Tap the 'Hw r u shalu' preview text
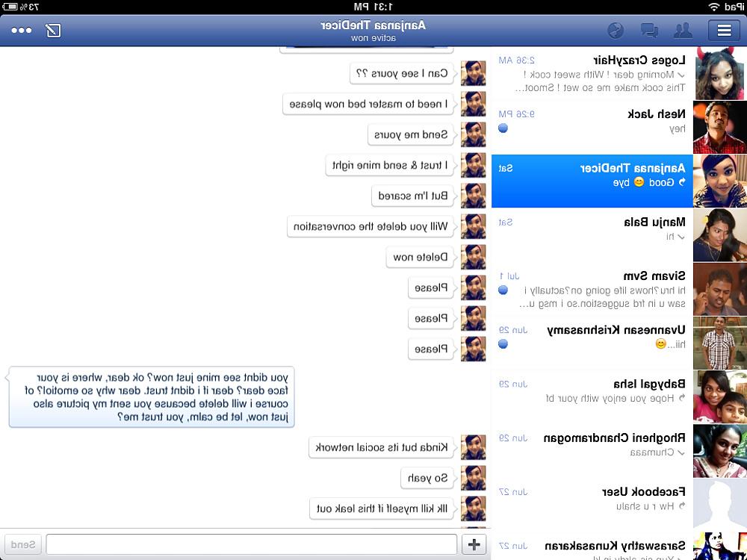747x560 pixels. point(645,506)
